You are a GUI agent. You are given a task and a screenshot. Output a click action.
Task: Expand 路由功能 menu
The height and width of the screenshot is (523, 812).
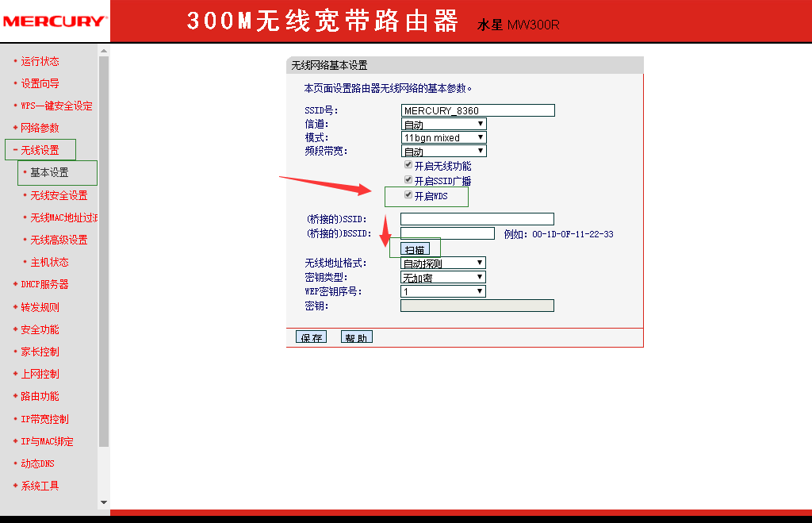pos(40,397)
